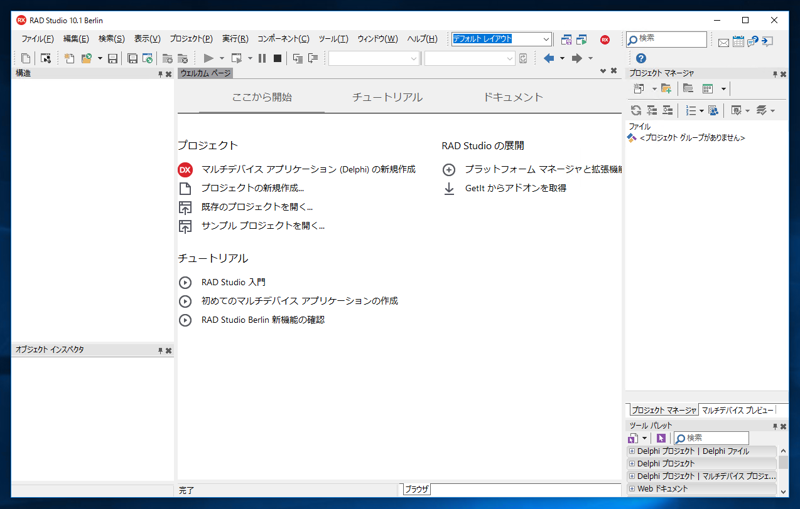Open the ファイル(F) menu
Screen dimensions: 800x509
click(37, 39)
